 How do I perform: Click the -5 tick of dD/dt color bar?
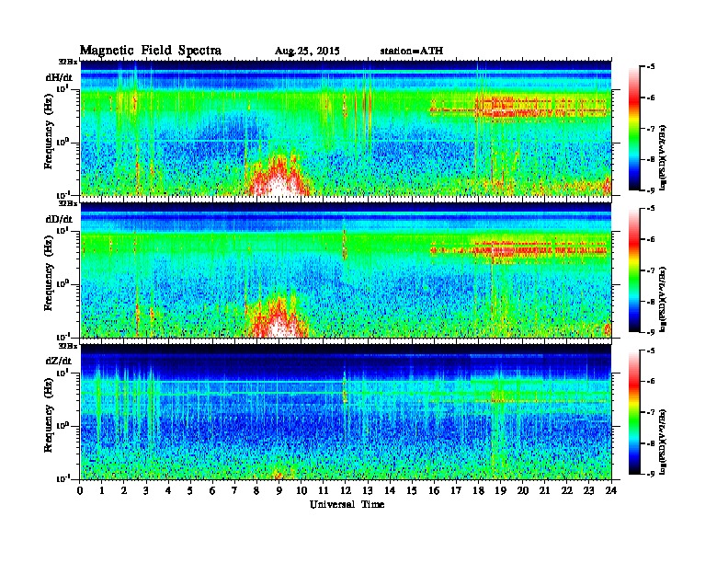[x=651, y=209]
